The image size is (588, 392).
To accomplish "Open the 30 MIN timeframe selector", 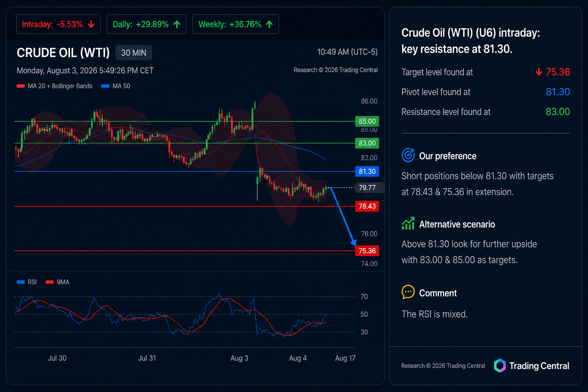I will tap(134, 53).
